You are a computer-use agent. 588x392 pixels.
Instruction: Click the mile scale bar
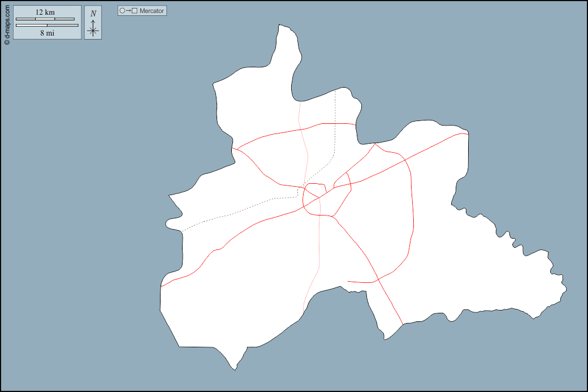[46, 25]
